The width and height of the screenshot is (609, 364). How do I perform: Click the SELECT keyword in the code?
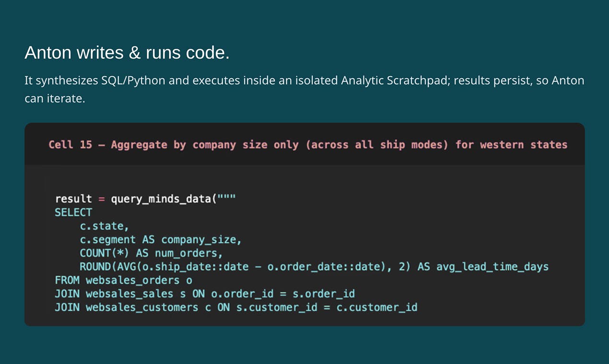[x=73, y=212]
